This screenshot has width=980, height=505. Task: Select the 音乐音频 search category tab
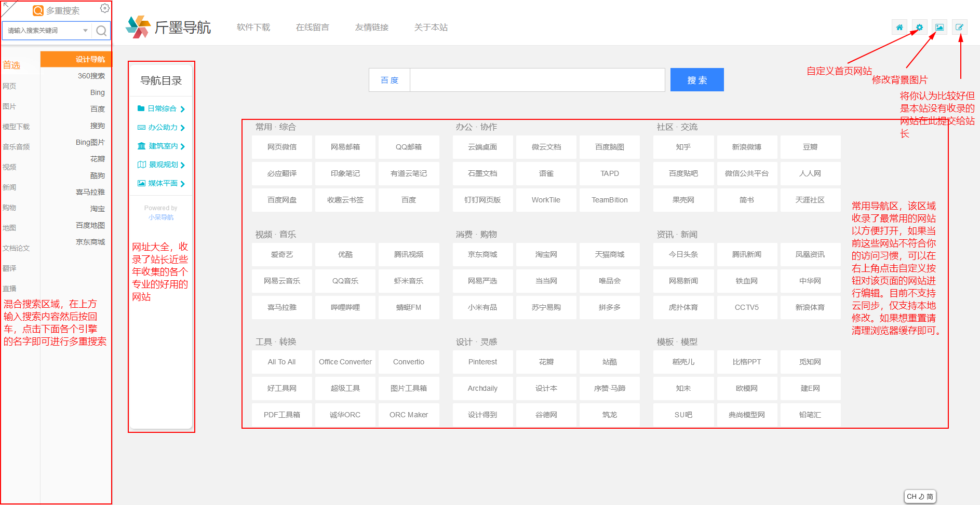(16, 147)
